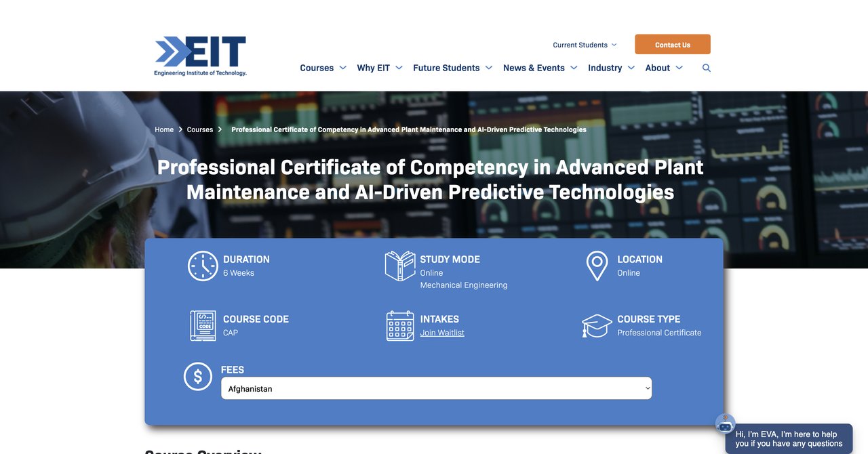Click the Current Students link
The width and height of the screenshot is (868, 454).
pyautogui.click(x=580, y=45)
